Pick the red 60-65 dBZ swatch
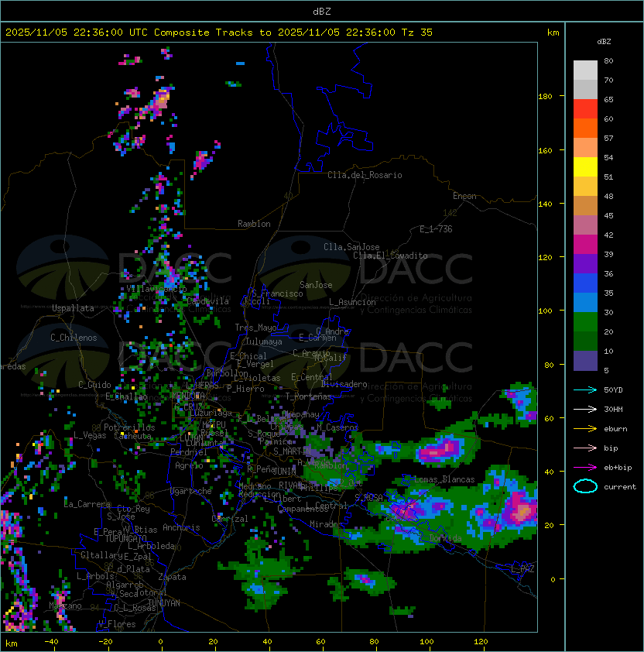 pos(585,109)
